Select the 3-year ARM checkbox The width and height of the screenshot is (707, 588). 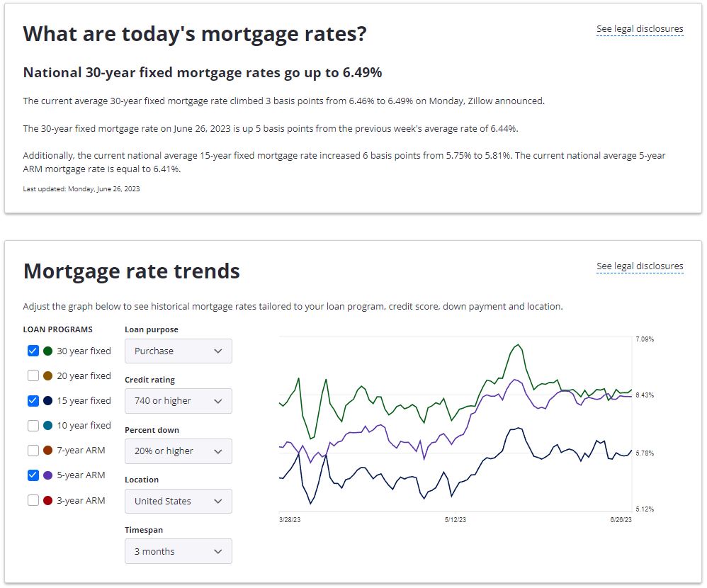33,500
